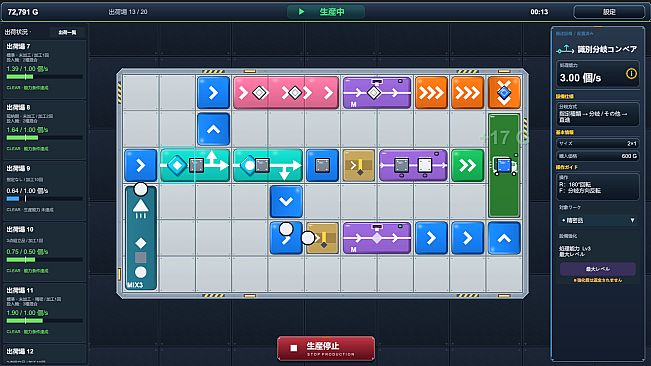Select the teal sorter conveyor with up arrow

click(195, 166)
